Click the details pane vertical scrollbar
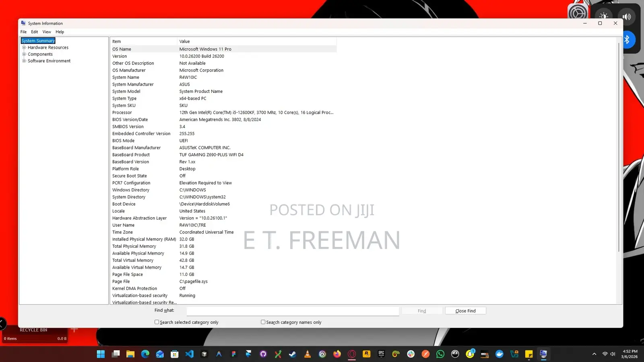This screenshot has width=644, height=362. [619, 147]
